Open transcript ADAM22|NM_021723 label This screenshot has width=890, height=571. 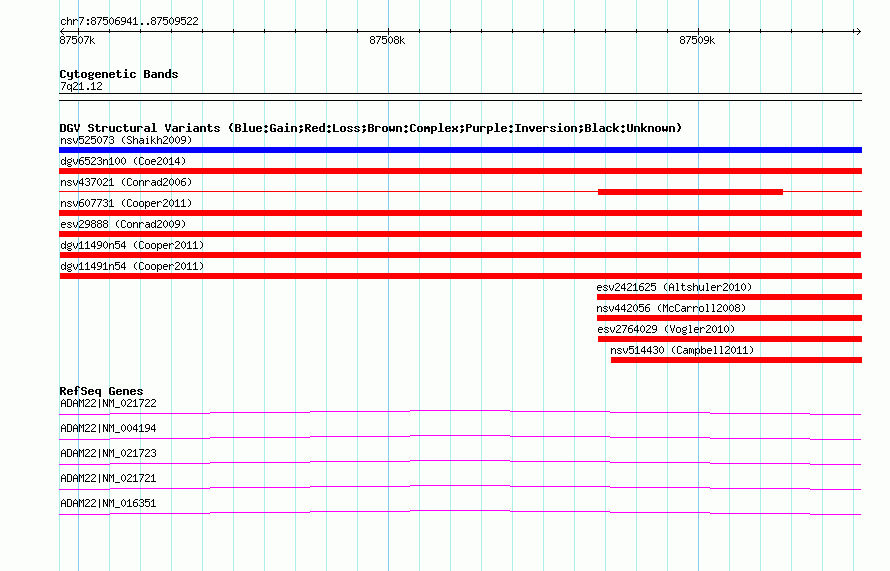click(108, 454)
